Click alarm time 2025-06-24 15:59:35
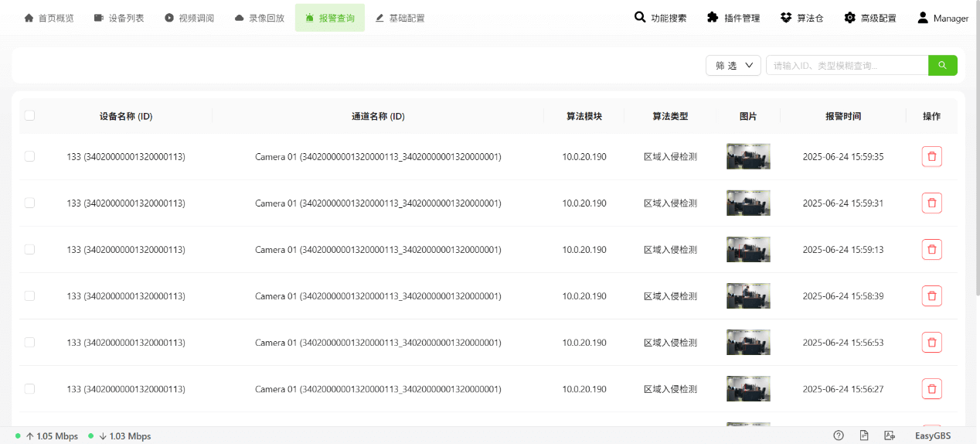This screenshot has height=444, width=980. pyautogui.click(x=843, y=157)
